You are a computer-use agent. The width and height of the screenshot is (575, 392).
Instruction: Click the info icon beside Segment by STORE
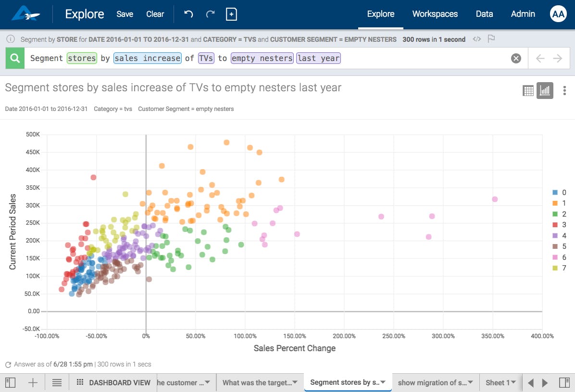(x=11, y=39)
